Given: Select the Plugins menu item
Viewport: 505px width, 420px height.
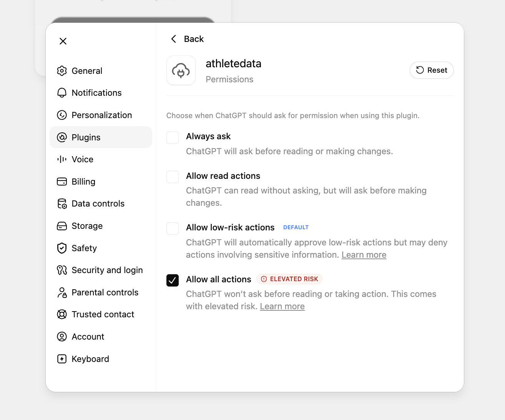Looking at the screenshot, I should (x=101, y=137).
